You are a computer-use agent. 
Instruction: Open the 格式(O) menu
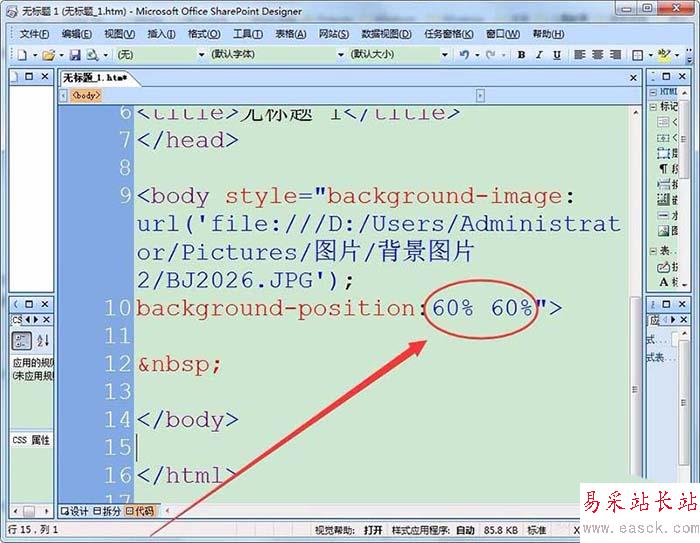[x=204, y=34]
